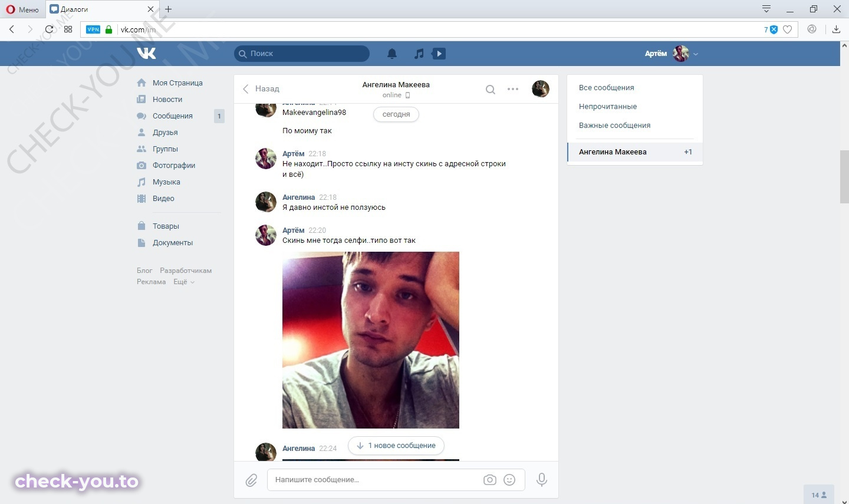
Task: Open VK notifications bell
Action: coord(392,54)
